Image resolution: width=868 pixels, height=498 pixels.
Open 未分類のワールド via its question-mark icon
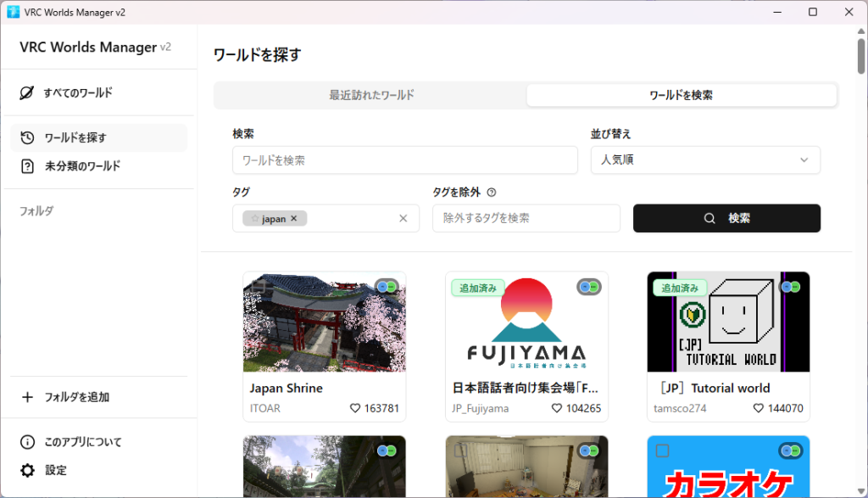27,166
